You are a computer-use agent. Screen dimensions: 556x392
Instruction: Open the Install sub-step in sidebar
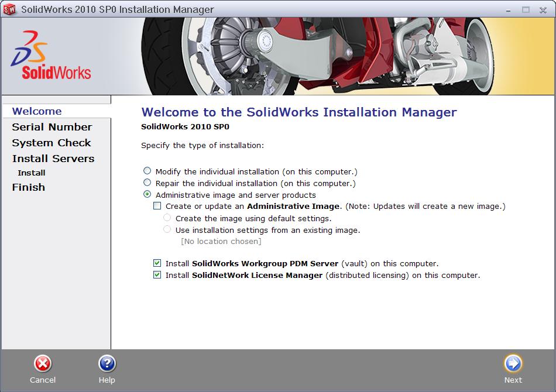coord(32,173)
